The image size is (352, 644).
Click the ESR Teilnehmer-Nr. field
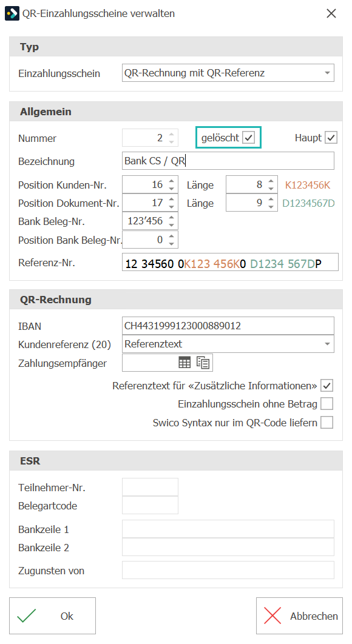click(x=150, y=487)
